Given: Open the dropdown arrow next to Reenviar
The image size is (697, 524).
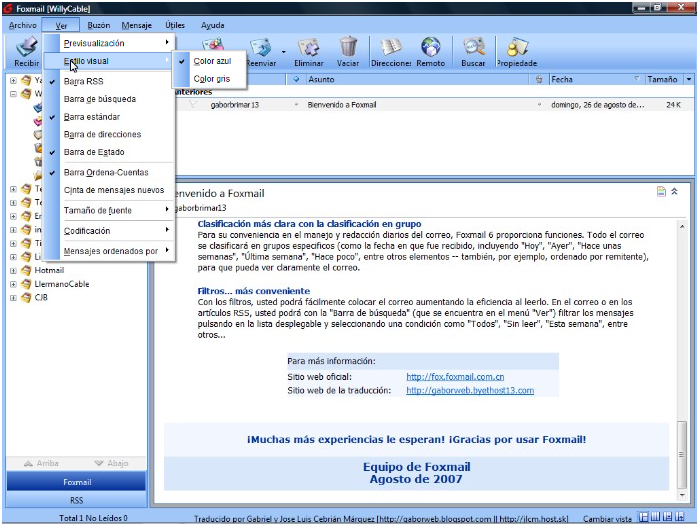Looking at the screenshot, I should [x=283, y=52].
